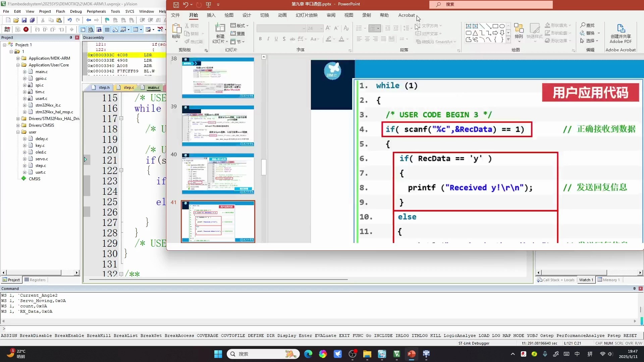The width and height of the screenshot is (644, 362).
Task: Save the presentation from the title bar
Action: [176, 4]
